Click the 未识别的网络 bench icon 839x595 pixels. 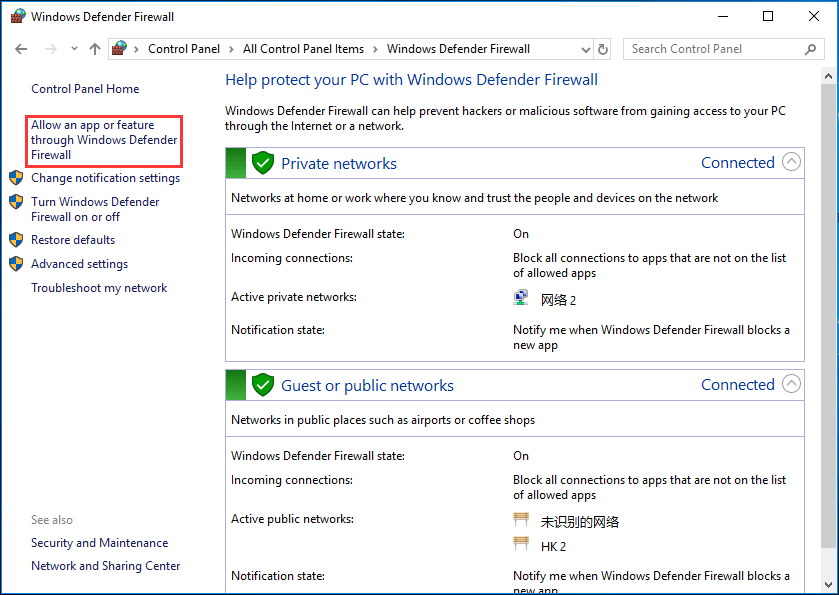tap(521, 519)
